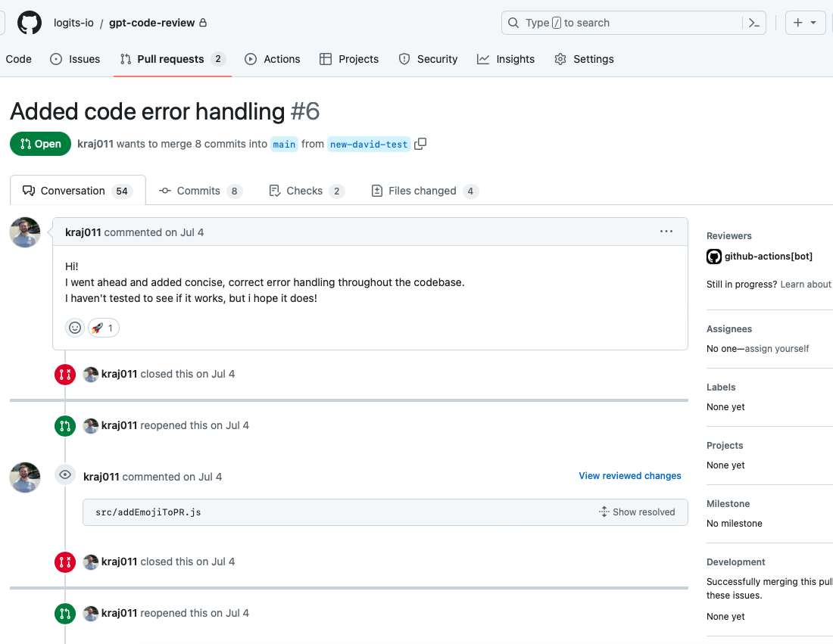The height and width of the screenshot is (644, 833).
Task: Switch to the Actions tab
Action: click(x=273, y=58)
